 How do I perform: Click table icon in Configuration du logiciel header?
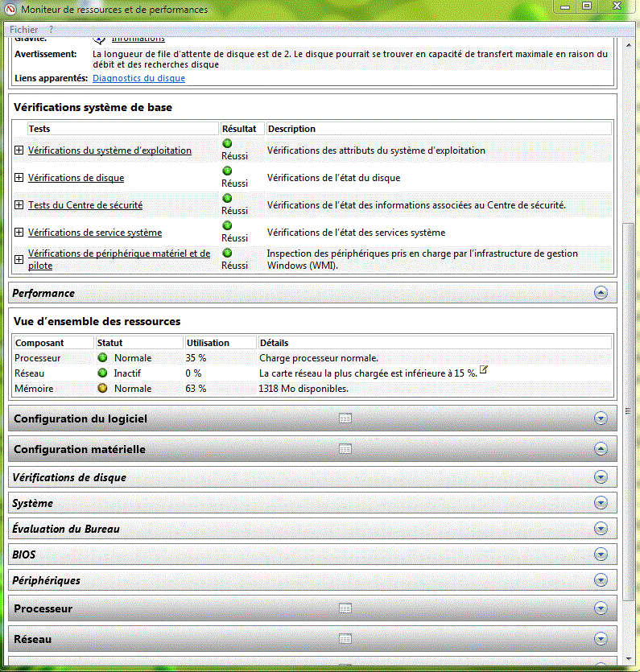[x=345, y=418]
